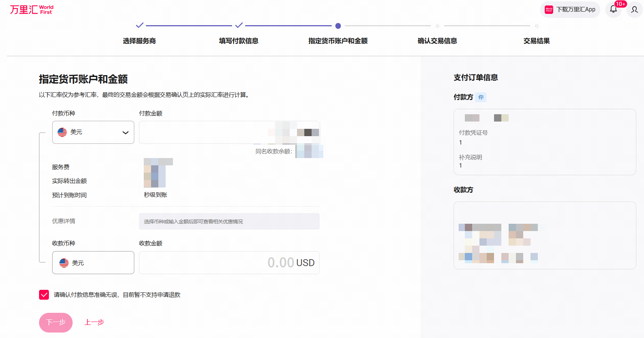644x338 pixels.
Task: Expand the 付款币种 dropdown arrow
Action: click(x=126, y=132)
